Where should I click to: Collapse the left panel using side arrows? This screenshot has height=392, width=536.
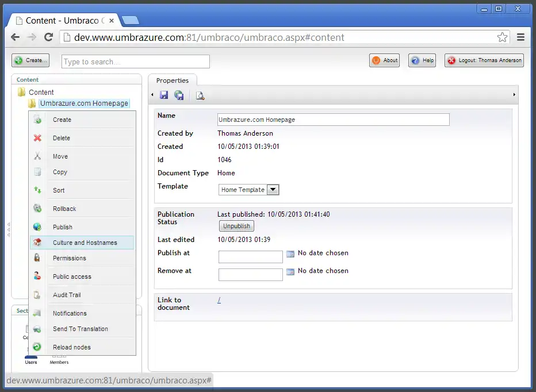[x=9, y=229]
